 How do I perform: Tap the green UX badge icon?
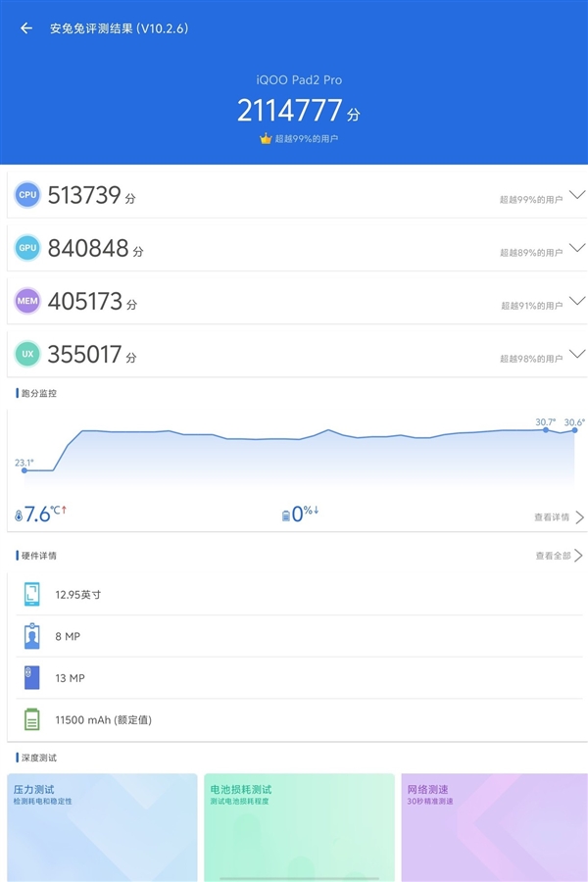[x=27, y=355]
